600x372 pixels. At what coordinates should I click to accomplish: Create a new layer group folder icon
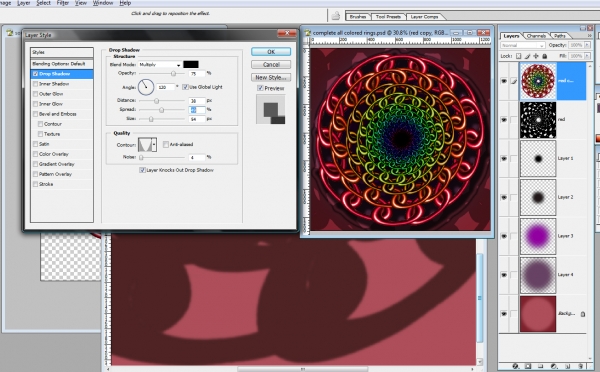pos(541,366)
